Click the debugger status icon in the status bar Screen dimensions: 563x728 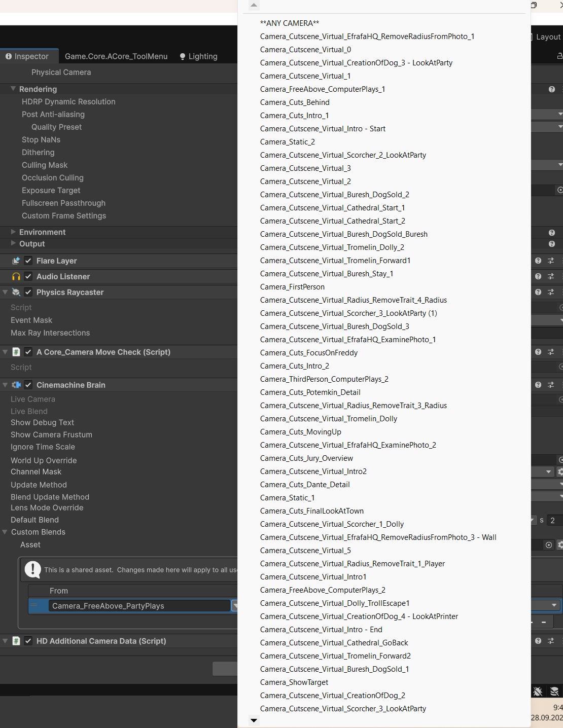coord(537,691)
